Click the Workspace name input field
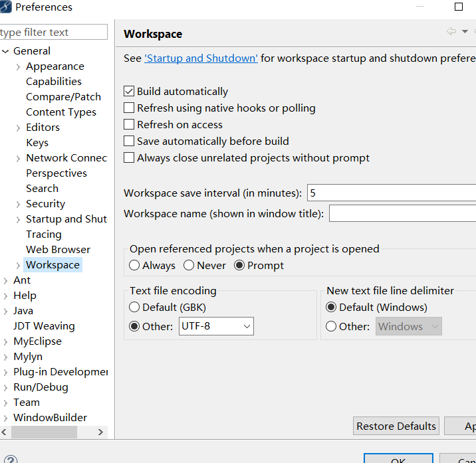This screenshot has height=463, width=476. (402, 213)
